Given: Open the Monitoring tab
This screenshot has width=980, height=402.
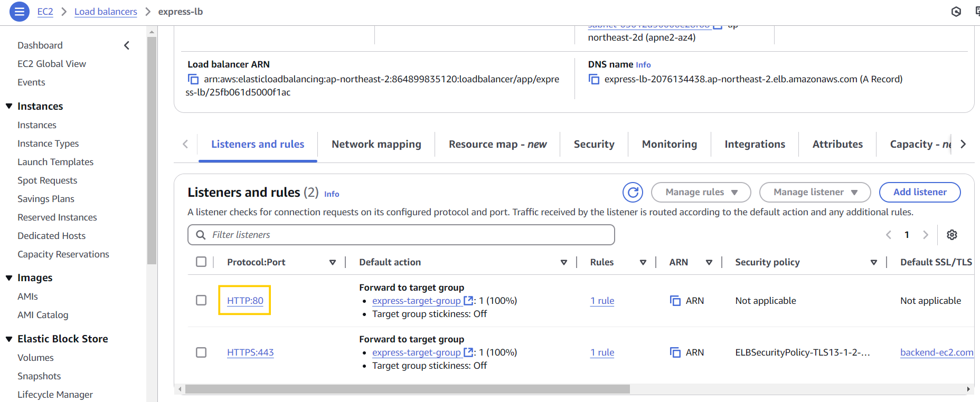Looking at the screenshot, I should coord(669,144).
